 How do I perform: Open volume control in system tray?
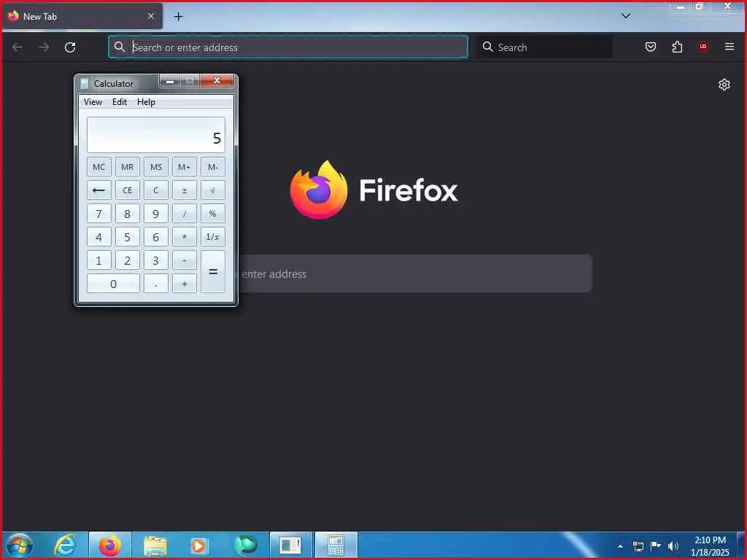(x=673, y=545)
